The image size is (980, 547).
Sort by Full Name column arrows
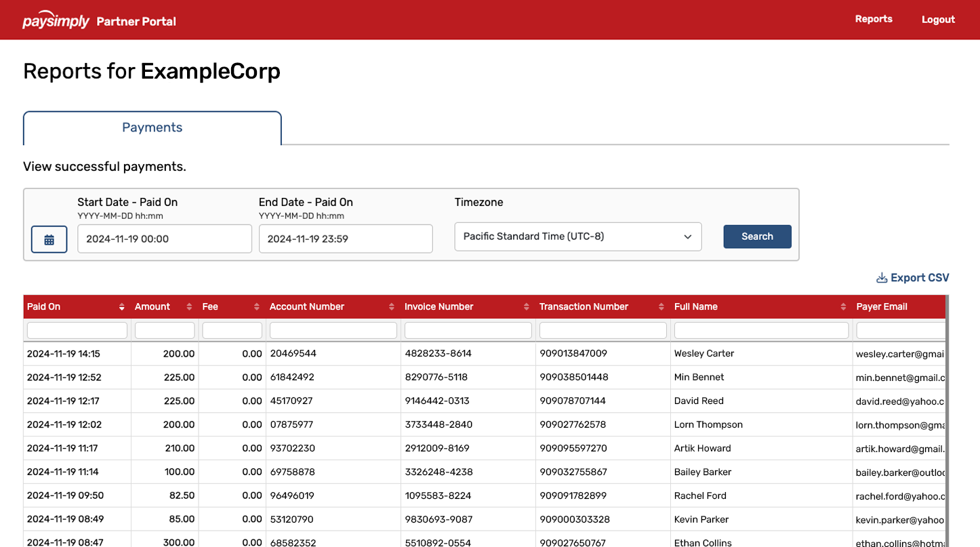coord(843,307)
